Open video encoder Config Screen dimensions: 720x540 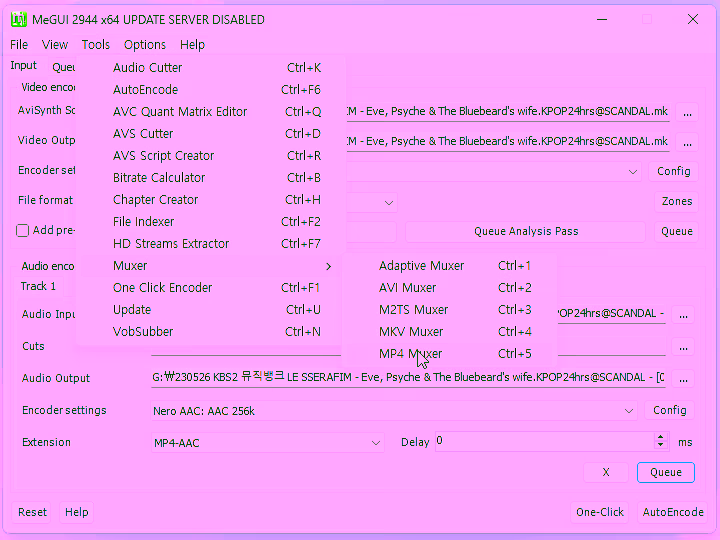(674, 171)
